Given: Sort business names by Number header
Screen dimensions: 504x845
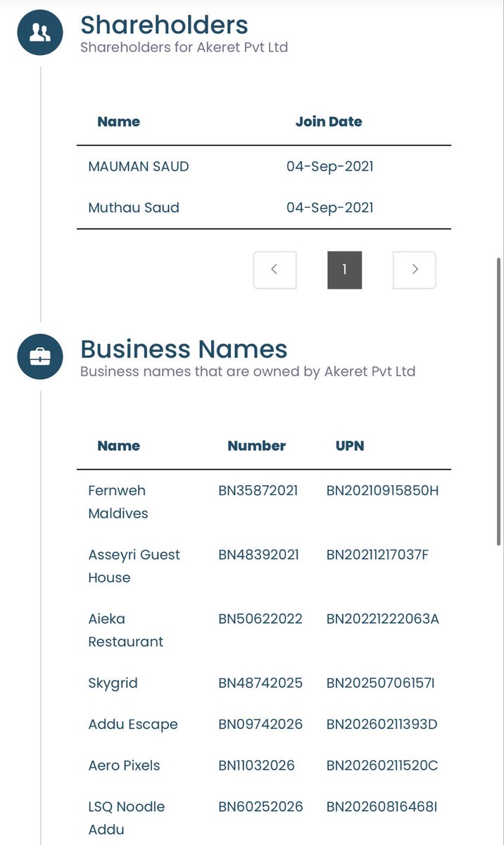Looking at the screenshot, I should point(257,446).
